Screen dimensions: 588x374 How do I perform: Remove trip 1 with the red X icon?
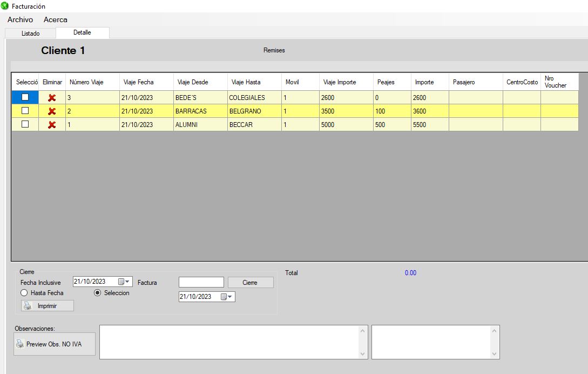click(x=52, y=125)
